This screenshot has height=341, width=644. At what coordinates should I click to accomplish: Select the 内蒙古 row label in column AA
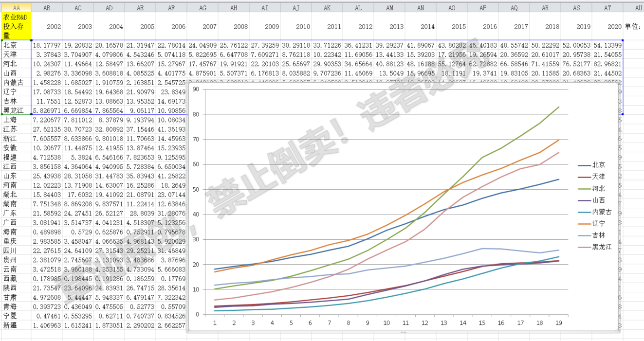(16, 82)
